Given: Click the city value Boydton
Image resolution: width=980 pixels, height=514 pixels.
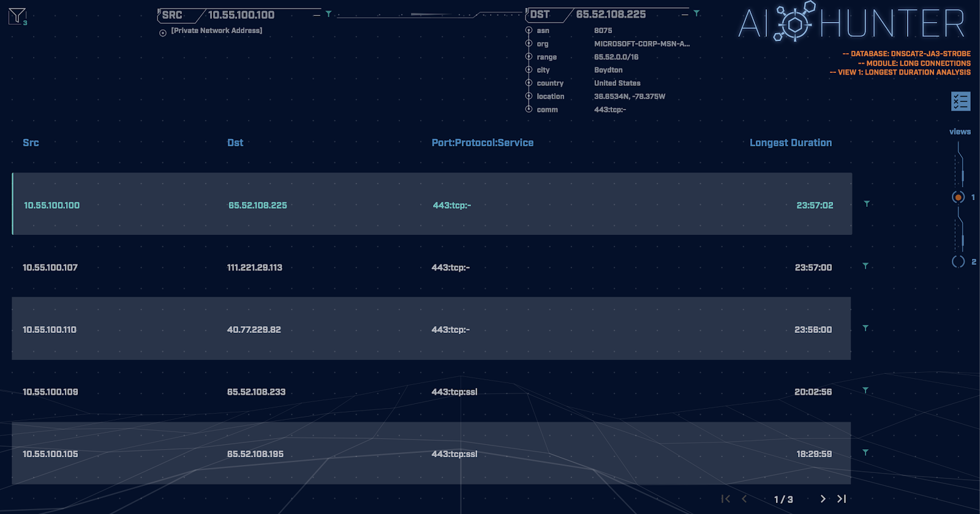Looking at the screenshot, I should [608, 70].
